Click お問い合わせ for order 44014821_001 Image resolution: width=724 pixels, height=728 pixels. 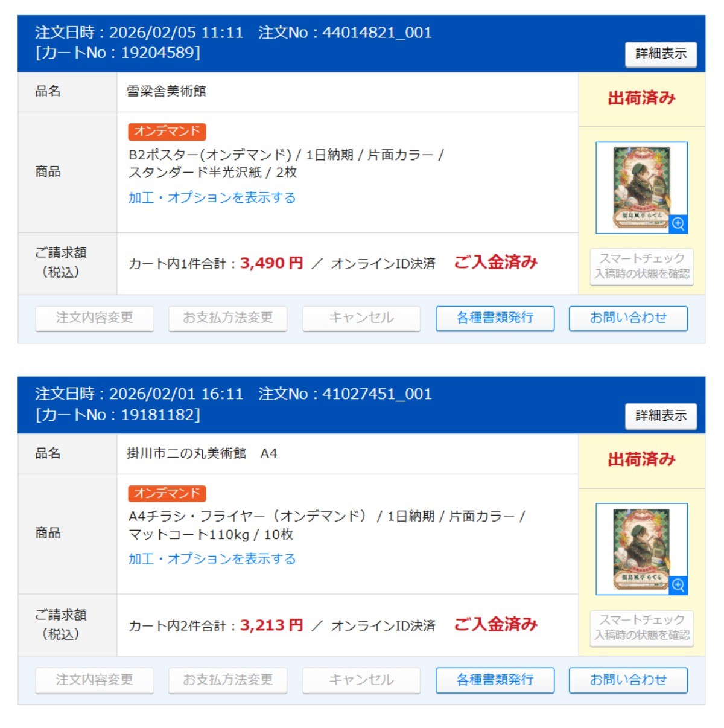[x=628, y=318]
